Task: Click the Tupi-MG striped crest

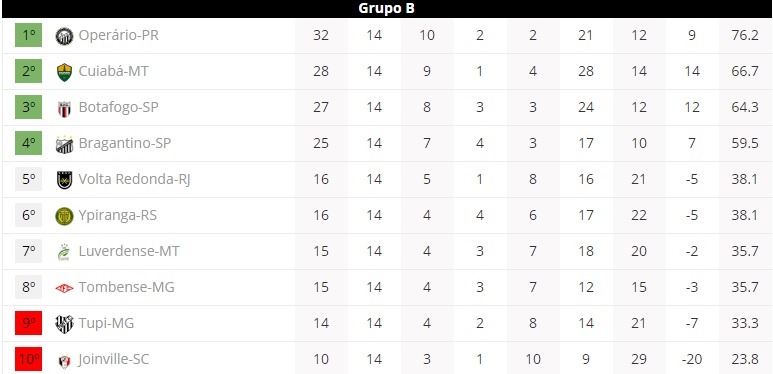Action: (65, 324)
